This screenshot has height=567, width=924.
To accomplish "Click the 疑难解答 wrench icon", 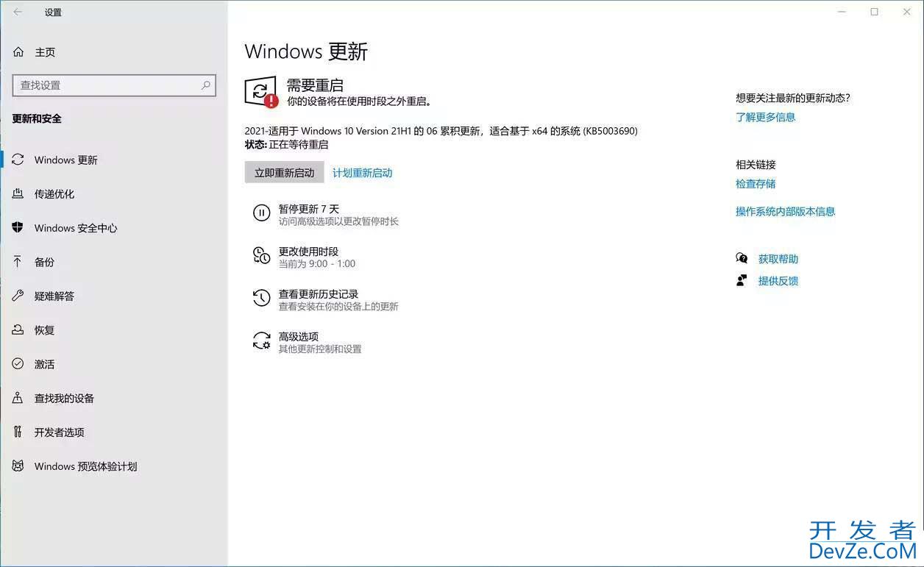I will point(18,296).
